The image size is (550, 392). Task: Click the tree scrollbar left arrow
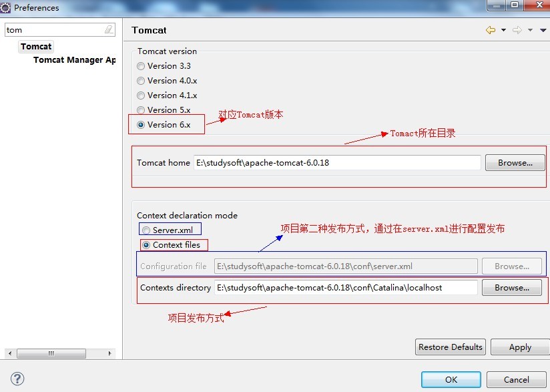pos(10,353)
